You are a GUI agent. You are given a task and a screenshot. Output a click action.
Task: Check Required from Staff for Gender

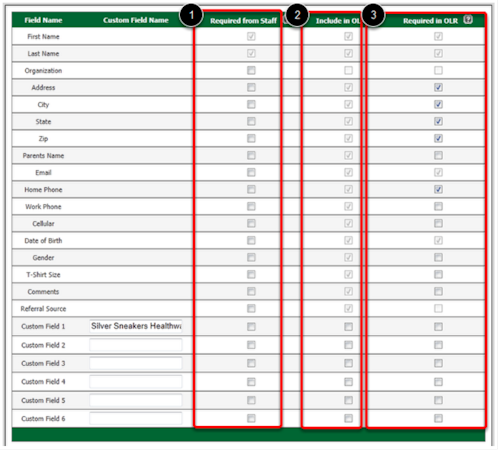coord(251,257)
